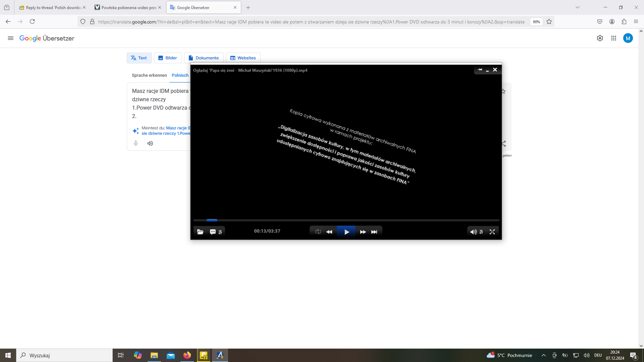Switch to Dokumente tab

[204, 58]
